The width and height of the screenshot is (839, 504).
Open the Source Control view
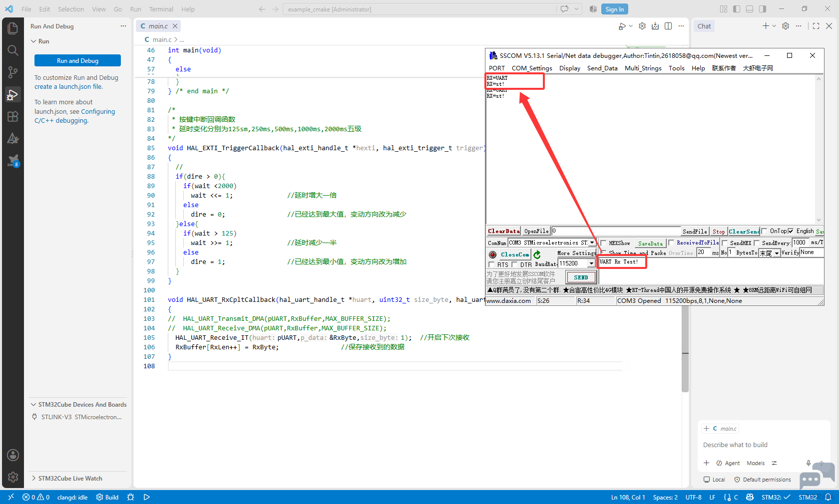coord(13,72)
